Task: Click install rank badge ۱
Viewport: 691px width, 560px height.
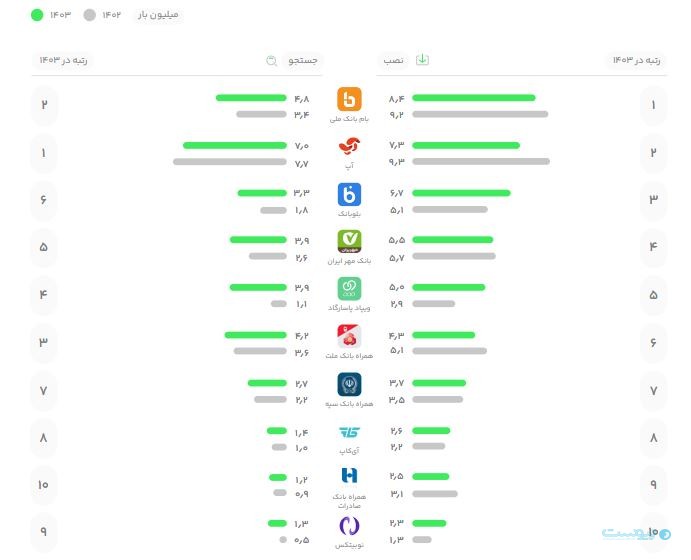Action: point(653,105)
